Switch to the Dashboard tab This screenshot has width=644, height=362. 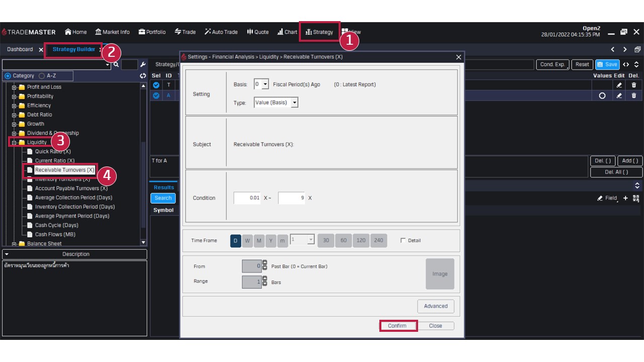(x=20, y=49)
